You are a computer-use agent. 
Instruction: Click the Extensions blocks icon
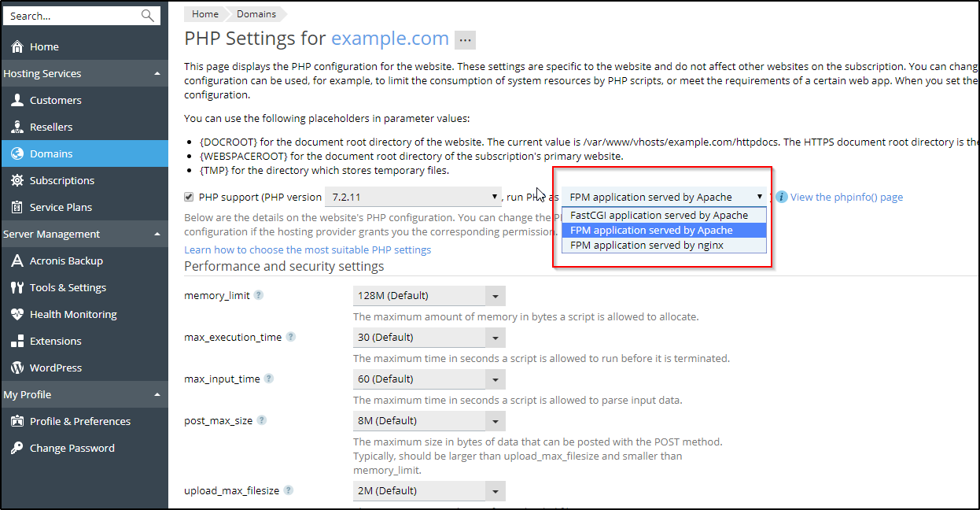coord(17,342)
